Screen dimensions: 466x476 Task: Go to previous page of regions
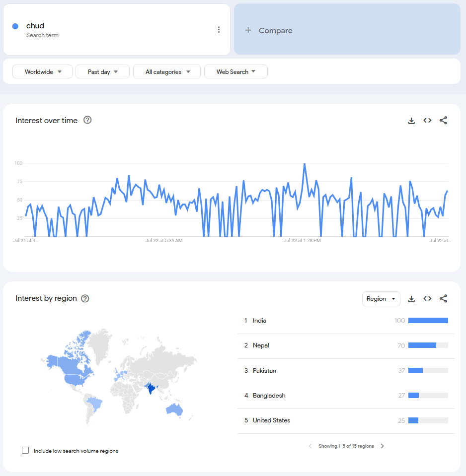click(x=310, y=446)
